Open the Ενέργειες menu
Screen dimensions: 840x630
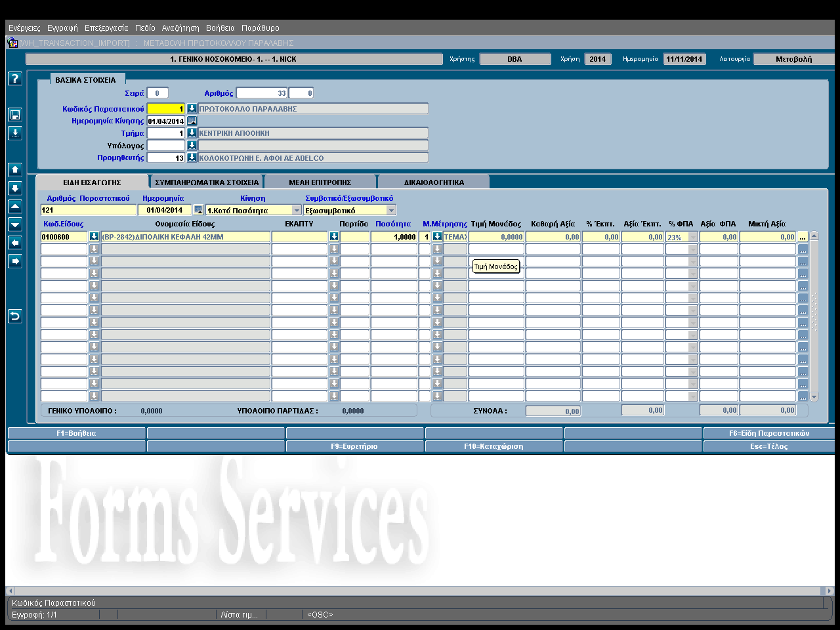click(x=24, y=28)
